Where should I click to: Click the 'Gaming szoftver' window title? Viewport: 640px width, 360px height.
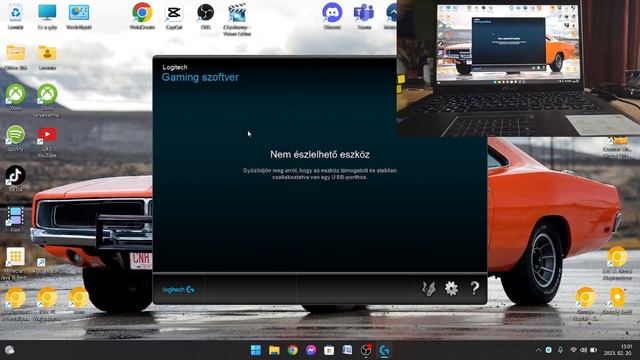(x=200, y=77)
